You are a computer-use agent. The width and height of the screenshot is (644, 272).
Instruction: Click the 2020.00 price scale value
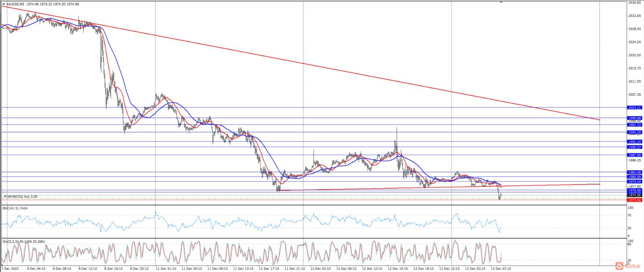635,55
